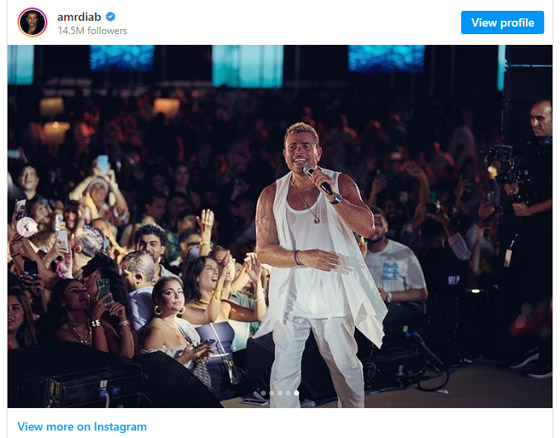Jump to fourth carousel dot
The height and width of the screenshot is (438, 560).
click(x=288, y=393)
